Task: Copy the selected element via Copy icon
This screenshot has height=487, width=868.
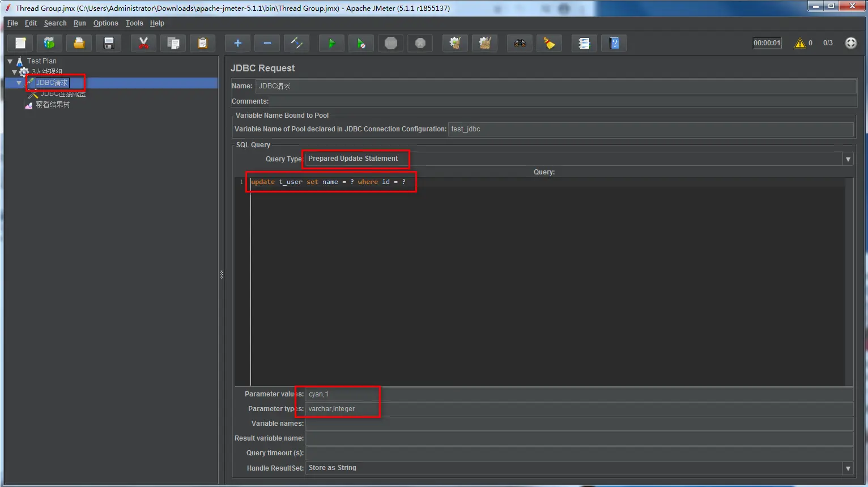Action: 173,43
